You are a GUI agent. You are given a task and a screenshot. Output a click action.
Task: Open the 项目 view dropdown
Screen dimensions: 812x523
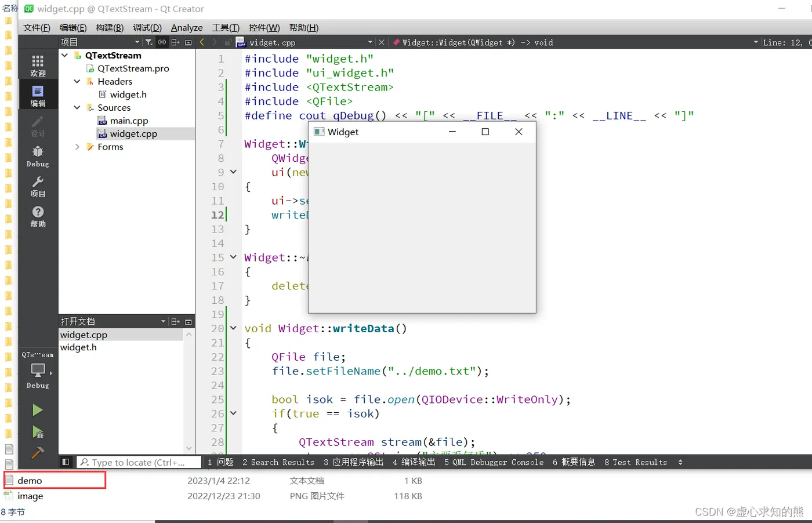tap(137, 42)
